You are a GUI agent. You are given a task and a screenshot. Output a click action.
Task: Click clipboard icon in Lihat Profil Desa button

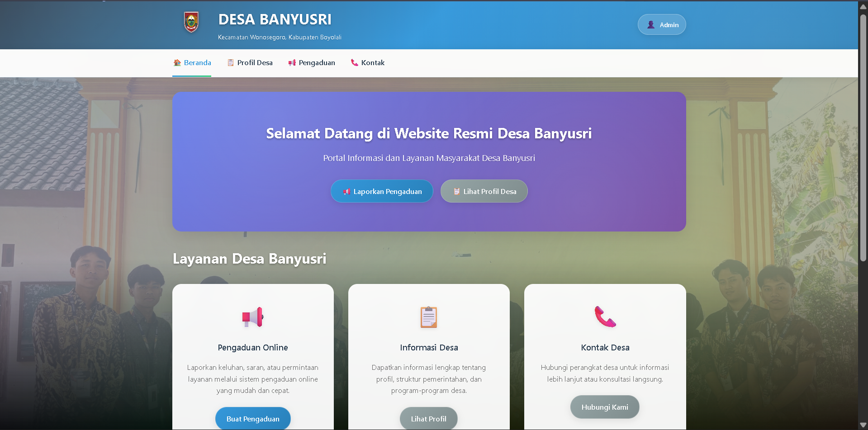(456, 192)
